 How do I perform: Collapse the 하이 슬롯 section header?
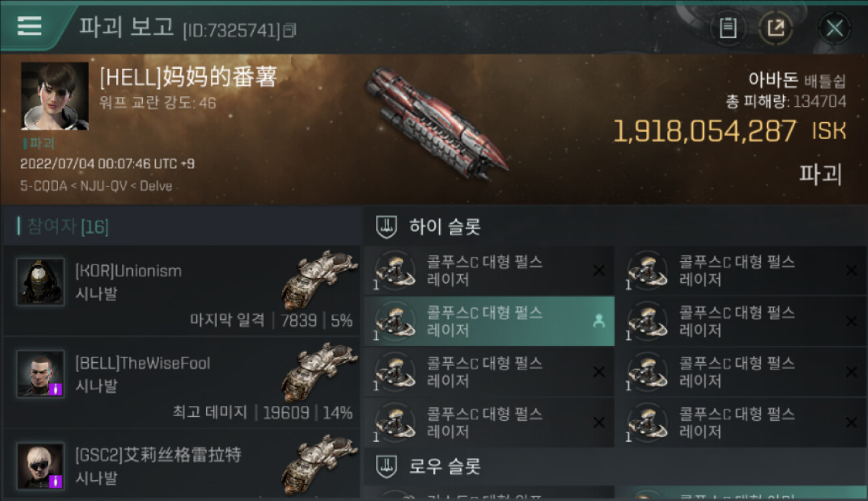614,227
